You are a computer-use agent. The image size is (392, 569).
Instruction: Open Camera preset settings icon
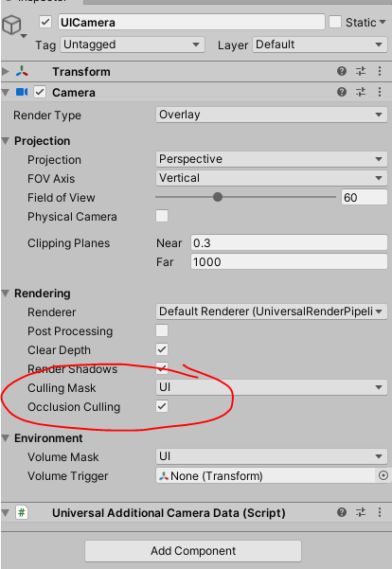361,92
